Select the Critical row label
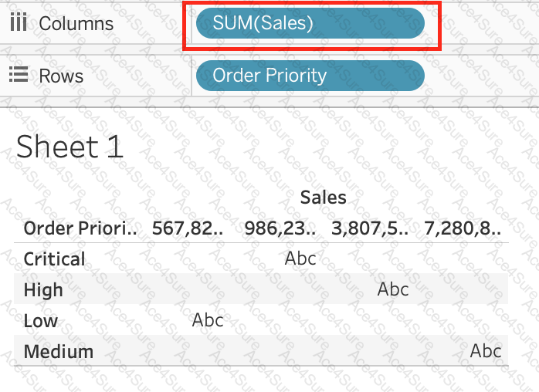 [x=55, y=259]
